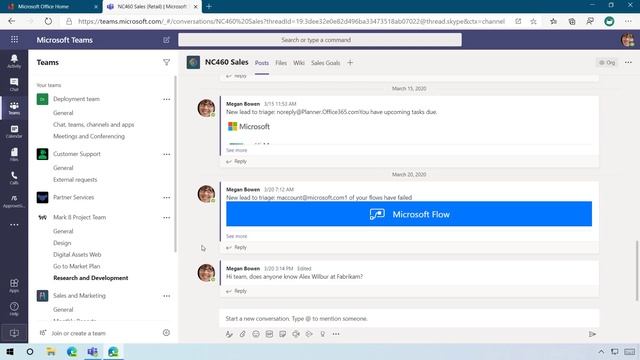Attach a file with the paperclip icon
This screenshot has width=640, height=360.
pyautogui.click(x=242, y=334)
